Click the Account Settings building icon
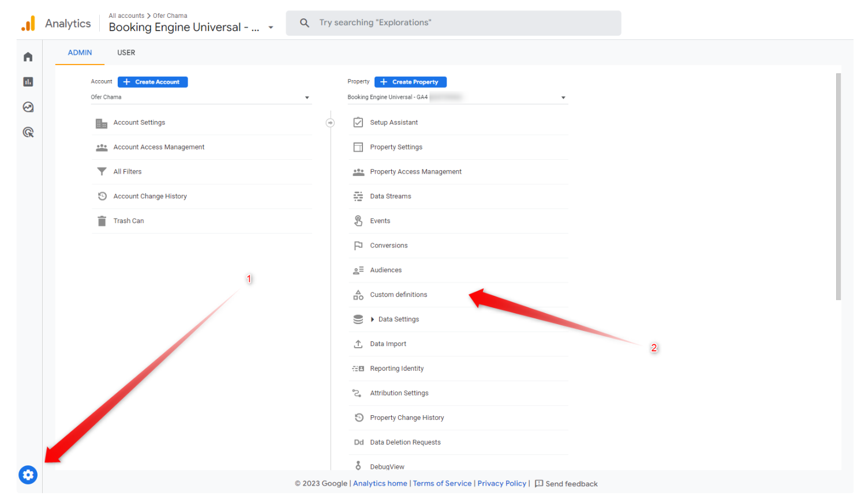Screen dimensions: 865x504 (102, 123)
